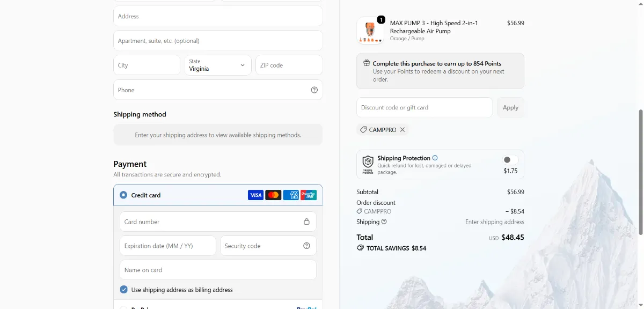This screenshot has width=644, height=309.
Task: Click the Orange / Pump variant text
Action: point(407,39)
